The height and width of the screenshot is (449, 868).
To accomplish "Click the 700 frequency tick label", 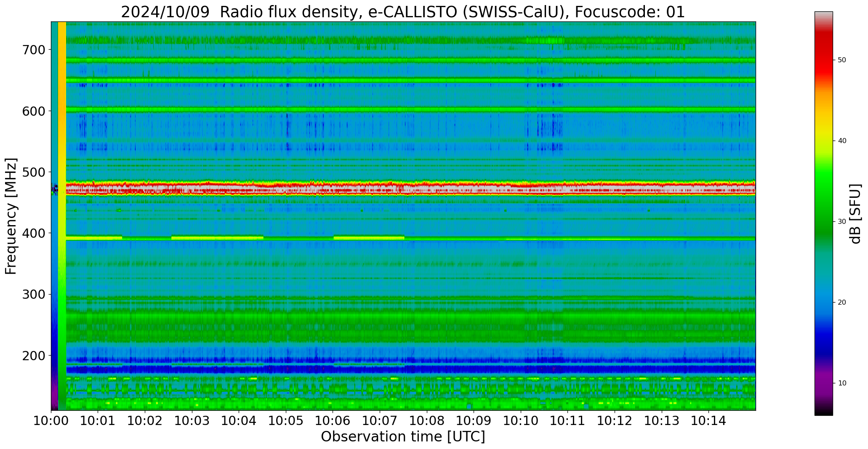I will pyautogui.click(x=33, y=50).
